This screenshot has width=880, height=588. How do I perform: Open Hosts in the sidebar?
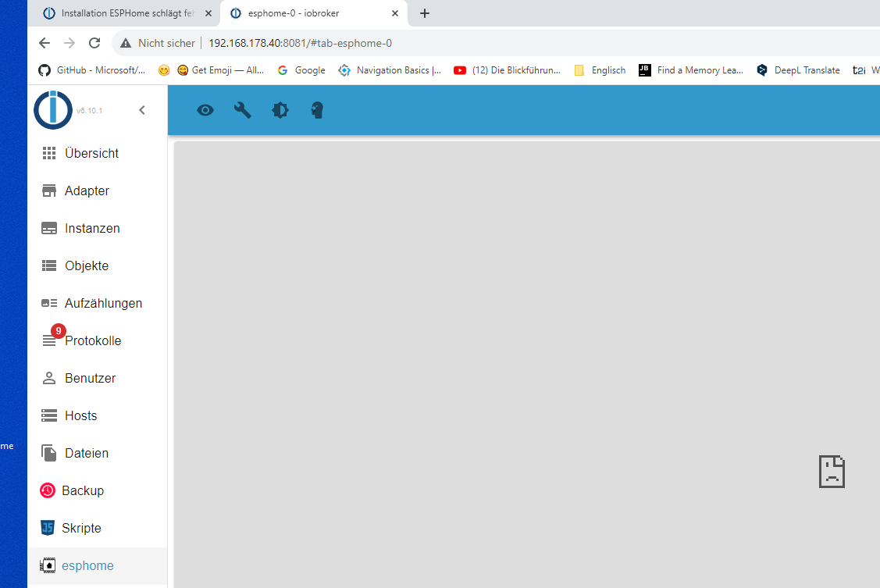click(x=97, y=415)
